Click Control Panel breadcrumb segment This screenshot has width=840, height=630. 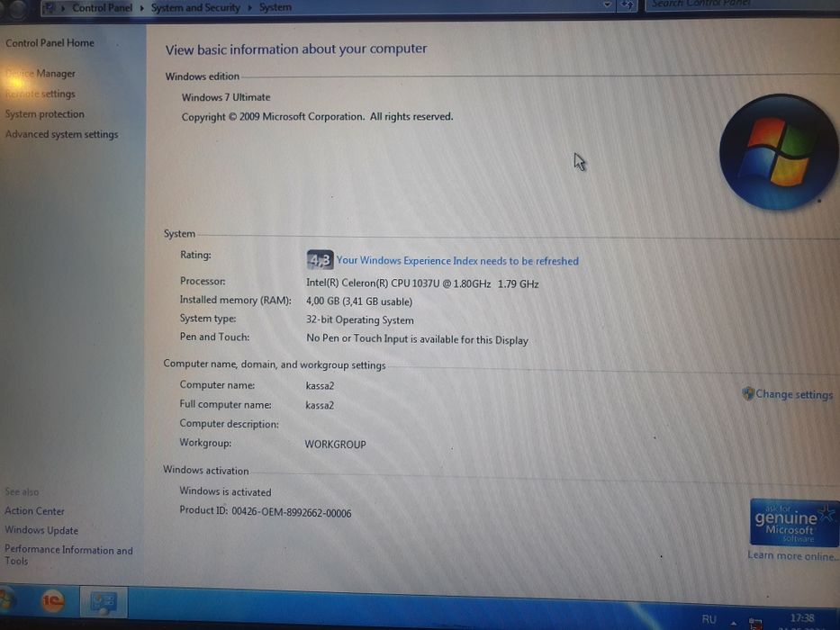[x=103, y=7]
